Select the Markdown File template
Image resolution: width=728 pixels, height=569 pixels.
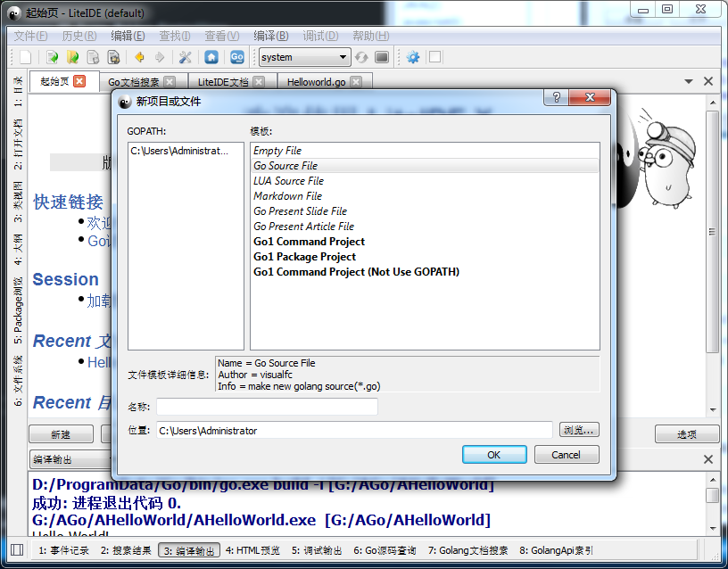coord(425,196)
